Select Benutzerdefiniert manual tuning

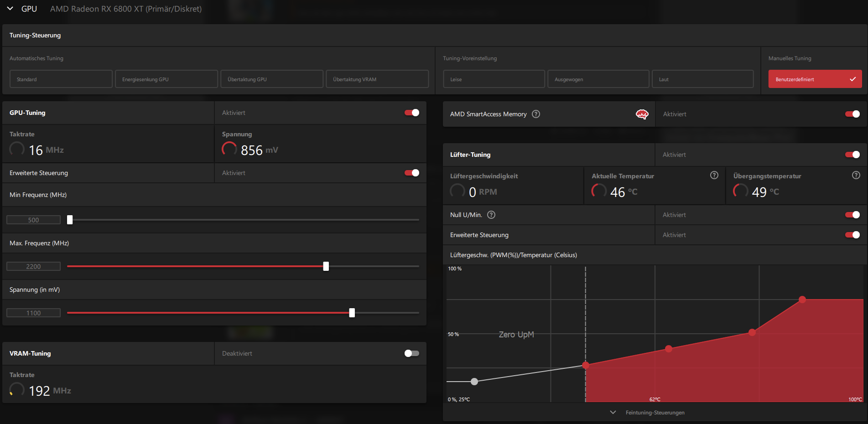[x=815, y=79]
